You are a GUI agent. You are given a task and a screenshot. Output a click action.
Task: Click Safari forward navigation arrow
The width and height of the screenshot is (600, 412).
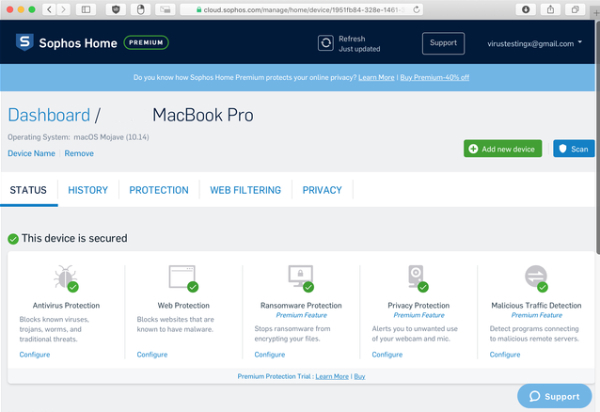pos(64,9)
